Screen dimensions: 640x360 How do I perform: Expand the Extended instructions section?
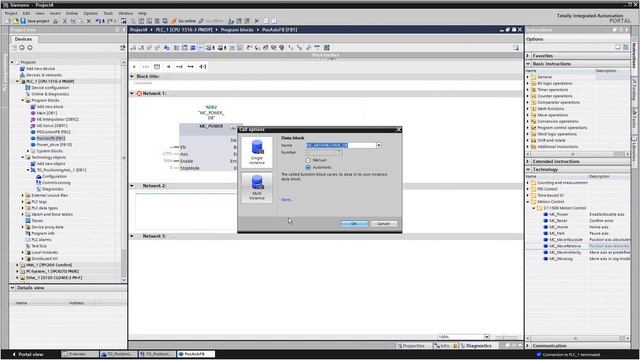pos(528,162)
